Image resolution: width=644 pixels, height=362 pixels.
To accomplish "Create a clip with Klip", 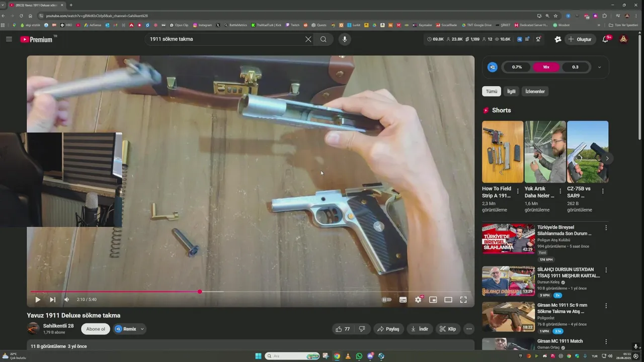I will (448, 329).
